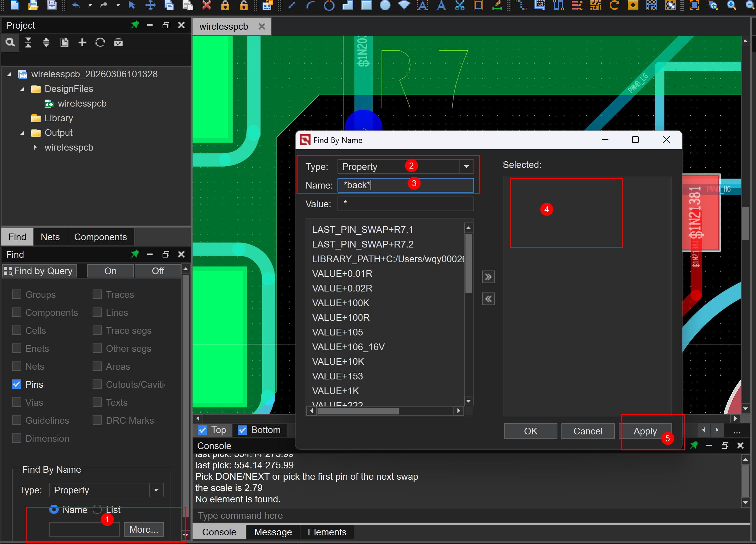Switch to the Nets tab
Viewport: 756px width, 544px height.
pyautogui.click(x=50, y=237)
